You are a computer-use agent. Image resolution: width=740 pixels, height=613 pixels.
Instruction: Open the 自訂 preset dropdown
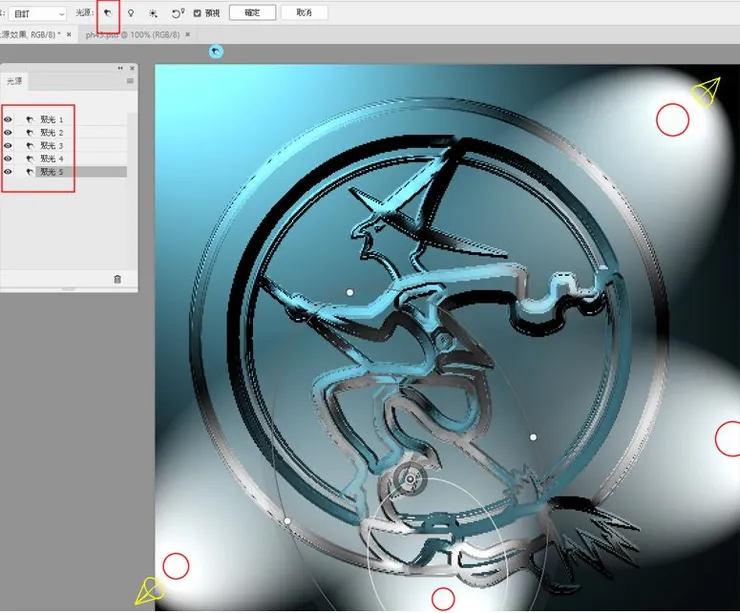point(38,14)
